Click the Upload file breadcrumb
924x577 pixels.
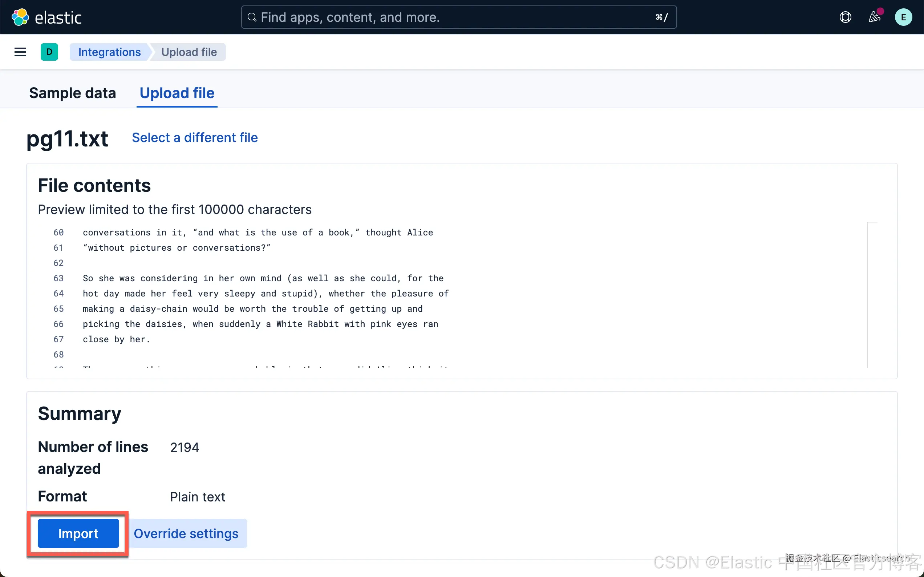point(189,52)
